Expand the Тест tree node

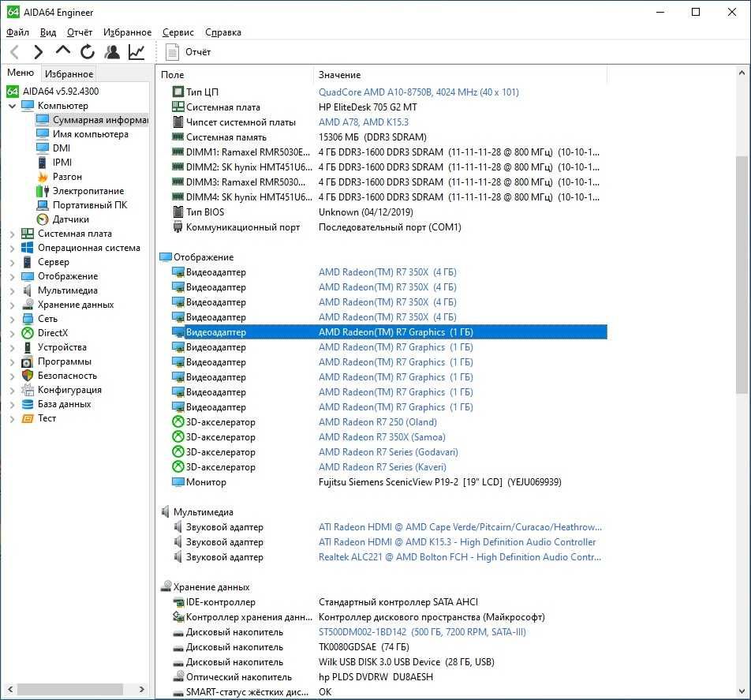click(13, 419)
